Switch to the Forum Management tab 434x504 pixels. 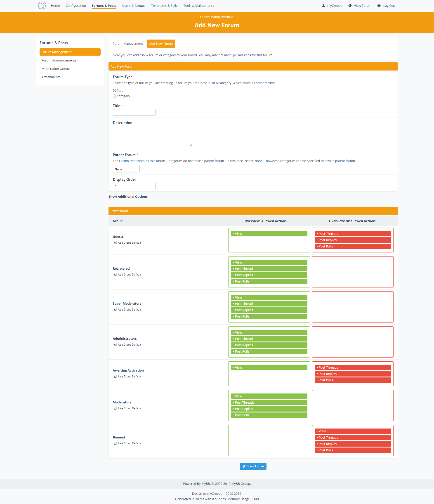pyautogui.click(x=128, y=44)
